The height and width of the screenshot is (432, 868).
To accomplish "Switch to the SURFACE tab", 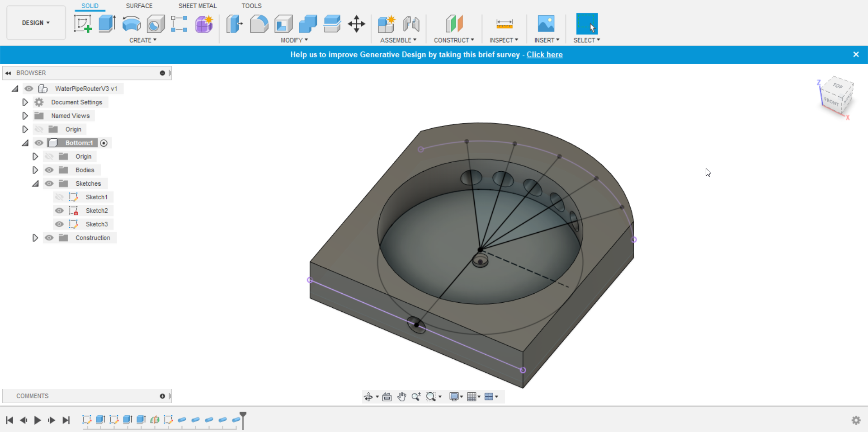I will 139,6.
